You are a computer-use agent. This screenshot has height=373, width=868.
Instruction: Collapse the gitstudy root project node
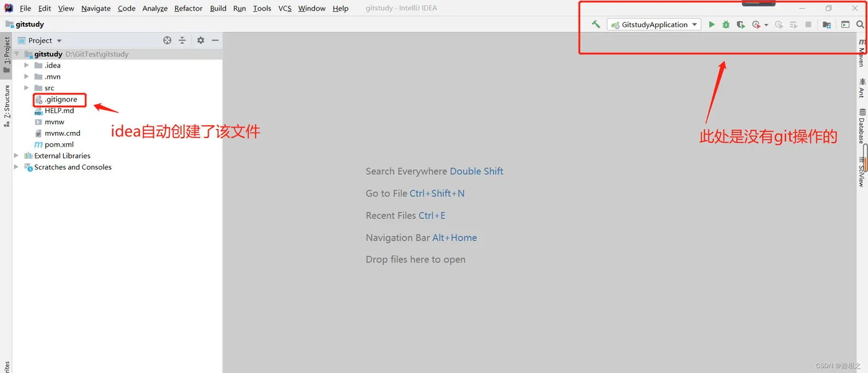point(17,54)
